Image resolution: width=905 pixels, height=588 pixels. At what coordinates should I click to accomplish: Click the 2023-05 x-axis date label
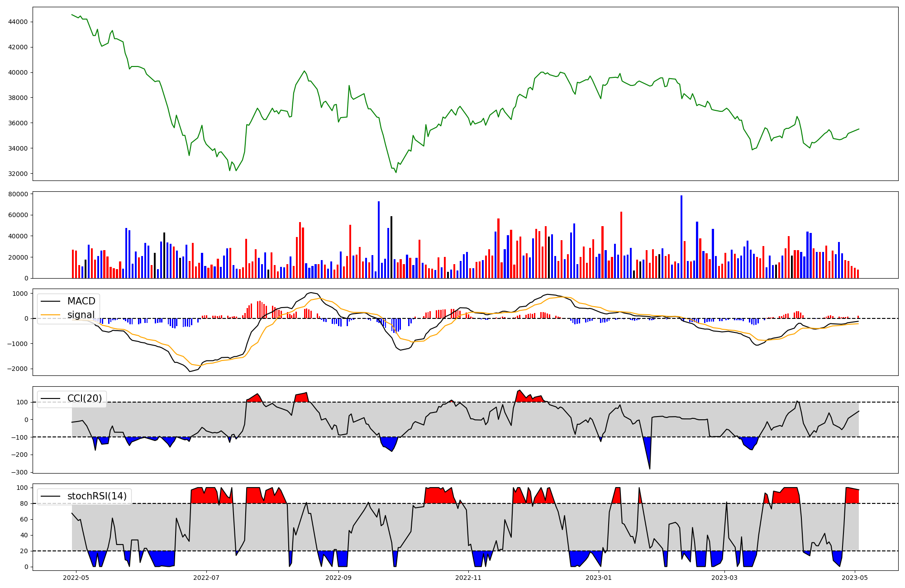click(855, 578)
